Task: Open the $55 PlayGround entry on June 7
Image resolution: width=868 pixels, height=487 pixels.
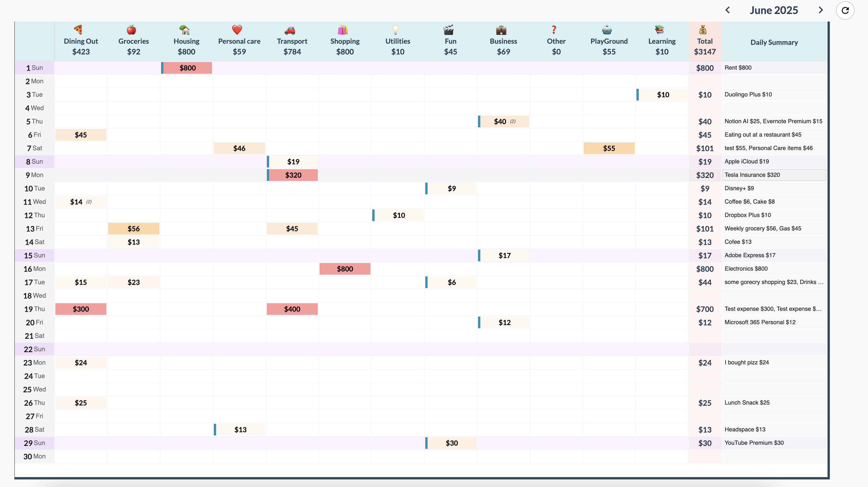Action: pos(609,148)
